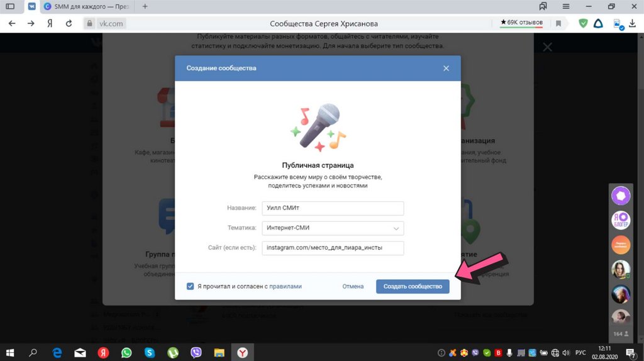
Task: Expand the 'Тематика' dropdown showing Интернет-СМИ
Action: point(333,228)
